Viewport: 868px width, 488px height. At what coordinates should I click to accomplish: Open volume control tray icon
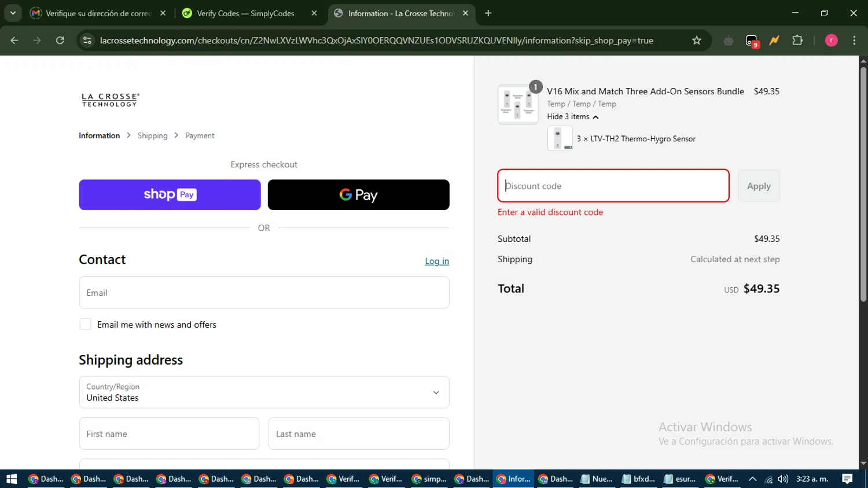[x=783, y=479]
